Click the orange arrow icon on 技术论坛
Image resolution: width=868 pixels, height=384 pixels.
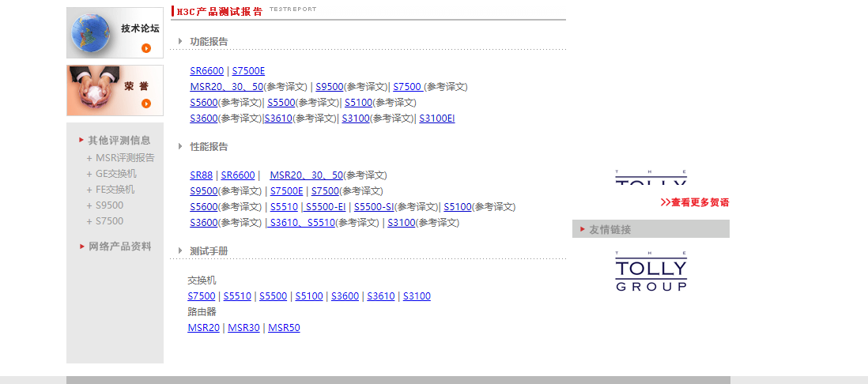[146, 48]
